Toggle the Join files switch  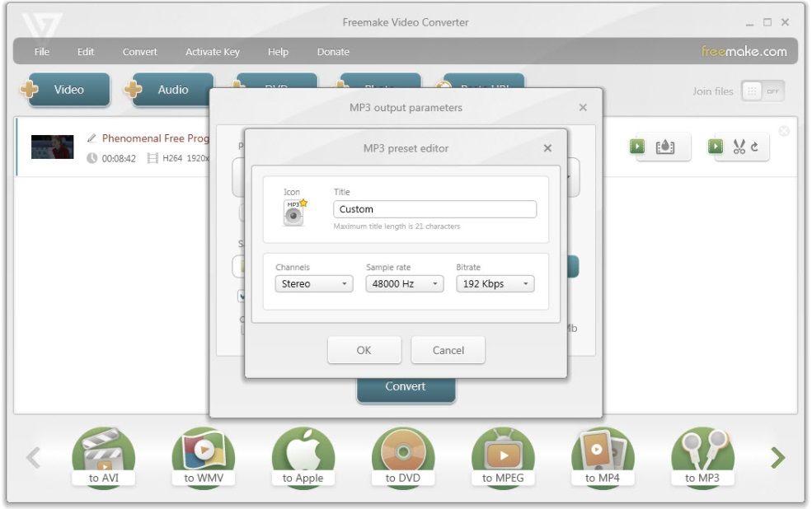(x=763, y=91)
